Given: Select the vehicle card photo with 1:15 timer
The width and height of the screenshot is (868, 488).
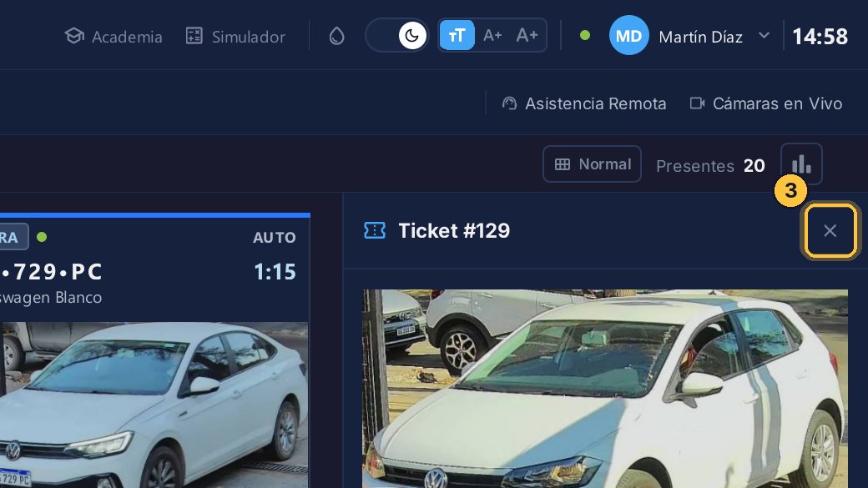Looking at the screenshot, I should pos(154,405).
